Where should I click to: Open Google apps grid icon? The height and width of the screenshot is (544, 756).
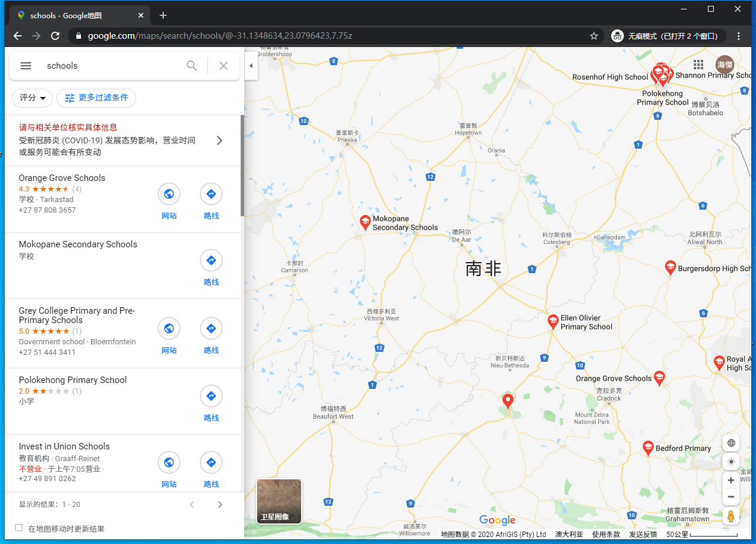698,65
